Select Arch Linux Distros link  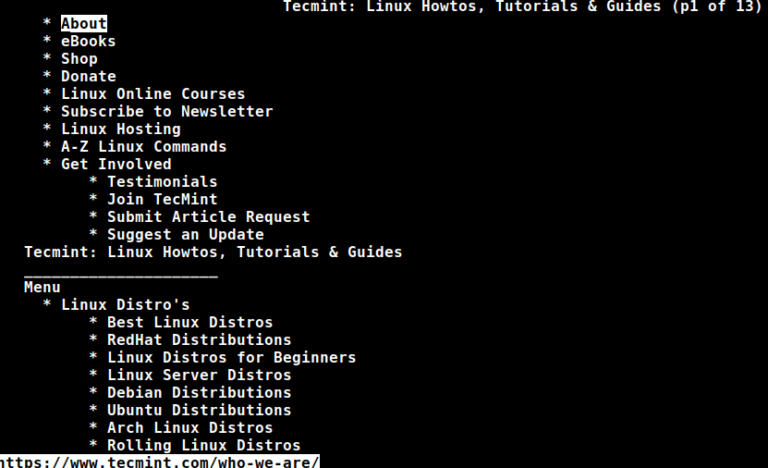point(190,428)
